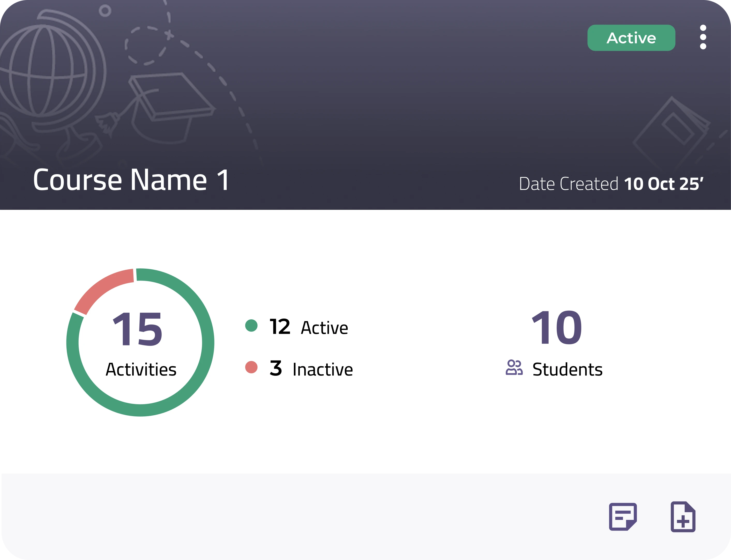This screenshot has width=731, height=560.
Task: Click the students group icon
Action: (514, 368)
